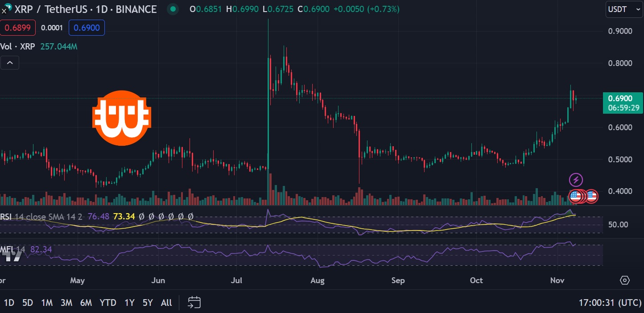Select the 5Y time range
Screen dimensions: 644x313
click(148, 303)
